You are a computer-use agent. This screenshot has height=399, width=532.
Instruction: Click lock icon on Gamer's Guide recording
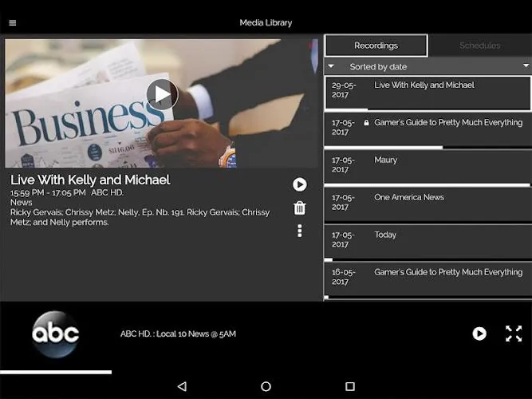(366, 123)
